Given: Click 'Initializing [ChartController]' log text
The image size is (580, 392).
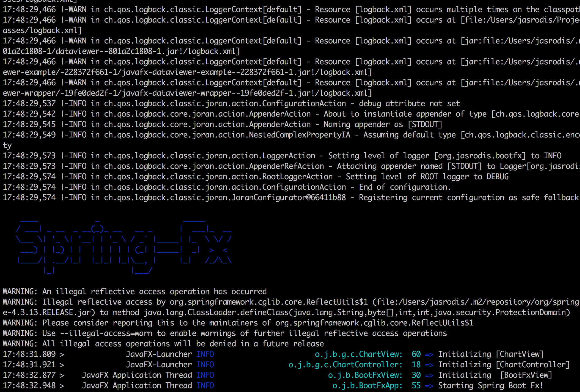Looking at the screenshot, I should pos(504,365).
